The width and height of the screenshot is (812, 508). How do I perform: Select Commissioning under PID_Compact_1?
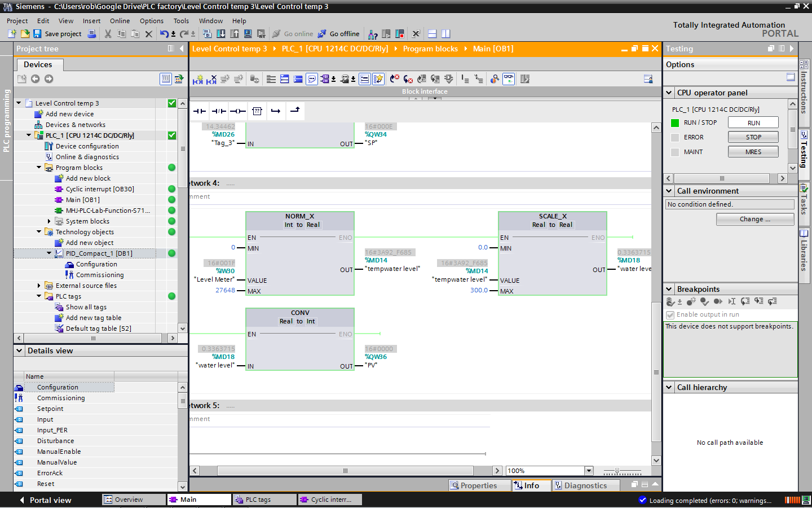tap(99, 275)
